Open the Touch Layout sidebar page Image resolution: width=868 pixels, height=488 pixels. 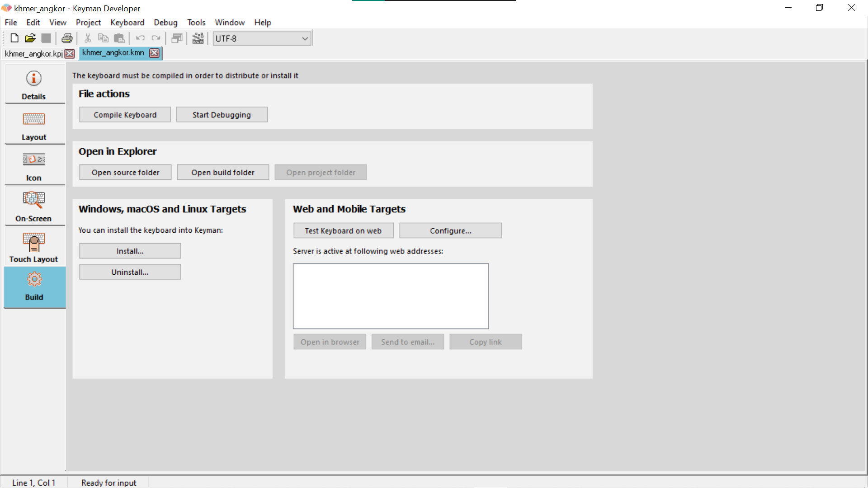point(34,247)
